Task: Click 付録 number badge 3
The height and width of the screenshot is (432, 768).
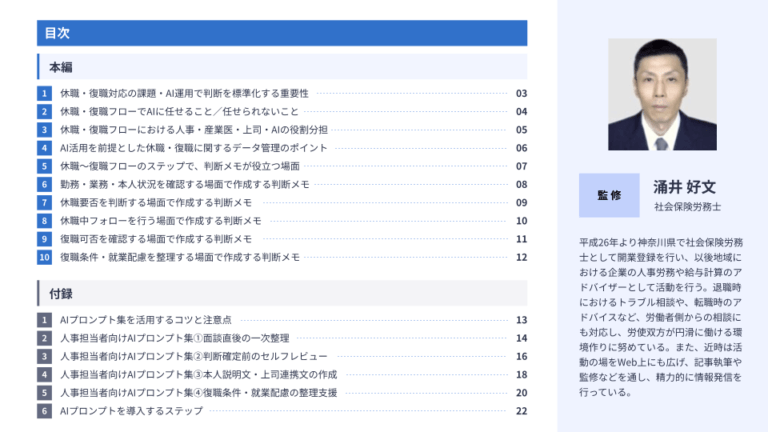Action: (x=44, y=356)
